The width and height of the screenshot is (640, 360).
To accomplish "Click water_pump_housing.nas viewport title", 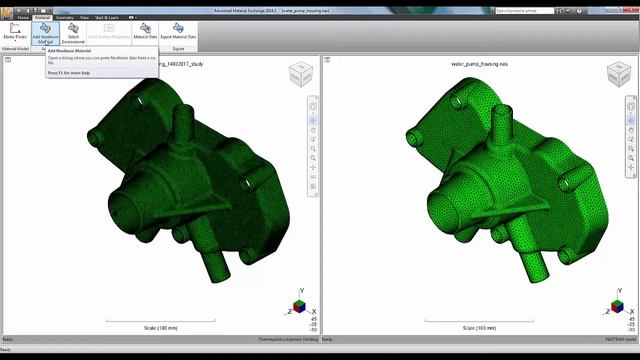I will [x=480, y=64].
